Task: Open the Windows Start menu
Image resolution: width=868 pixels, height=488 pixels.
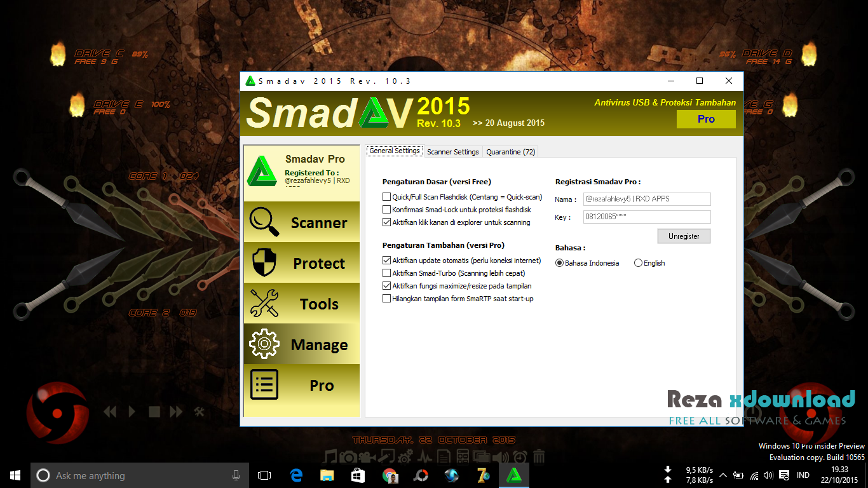Action: pos(15,475)
